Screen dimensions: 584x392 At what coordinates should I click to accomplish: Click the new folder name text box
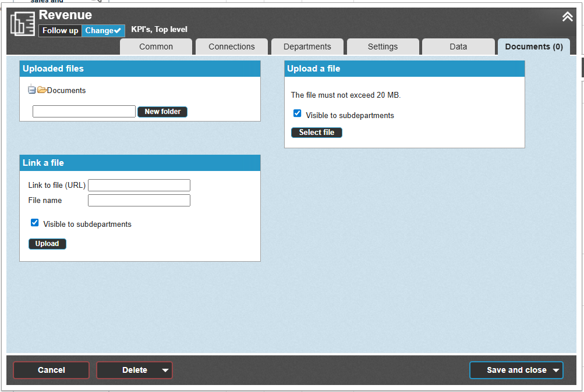pyautogui.click(x=84, y=112)
